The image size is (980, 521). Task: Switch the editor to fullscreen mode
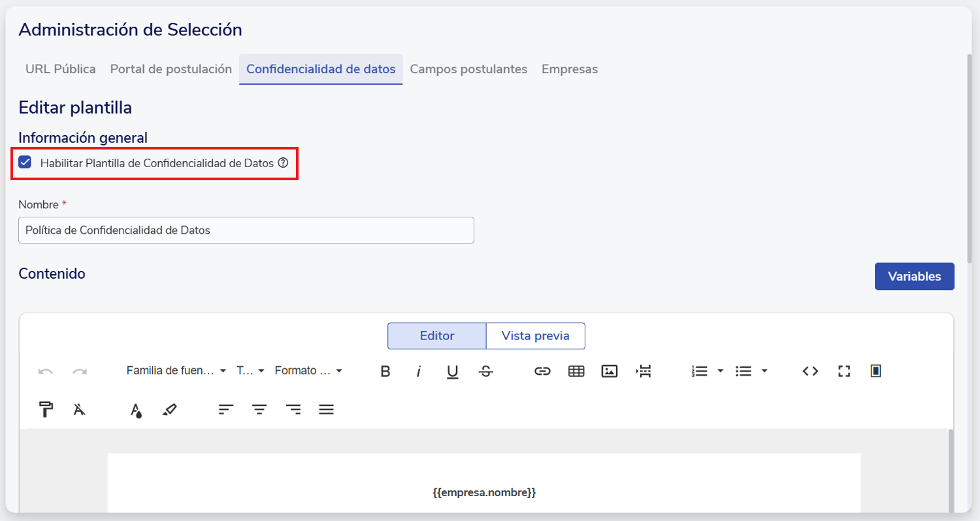tap(844, 371)
